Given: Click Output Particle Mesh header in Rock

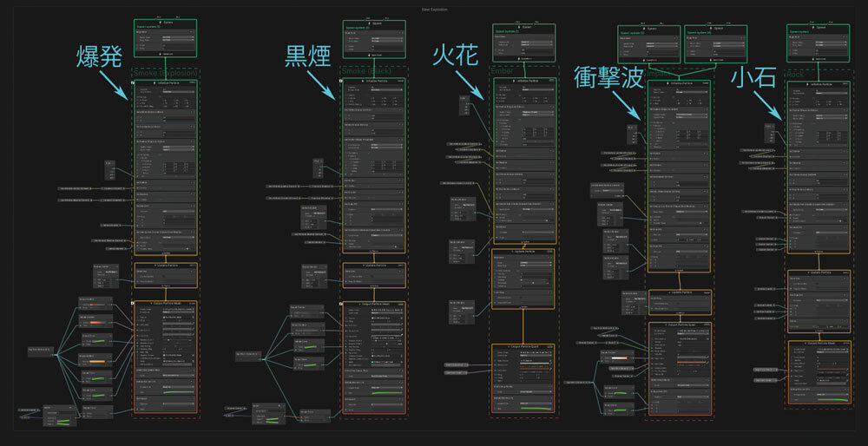Looking at the screenshot, I should click(x=819, y=343).
